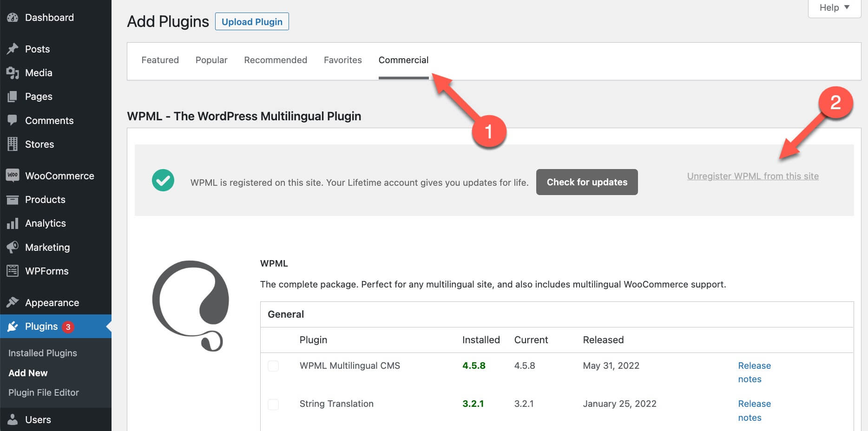Click the WPML Multilingual CMS plugin name
Viewport: 868px width, 431px height.
(350, 366)
